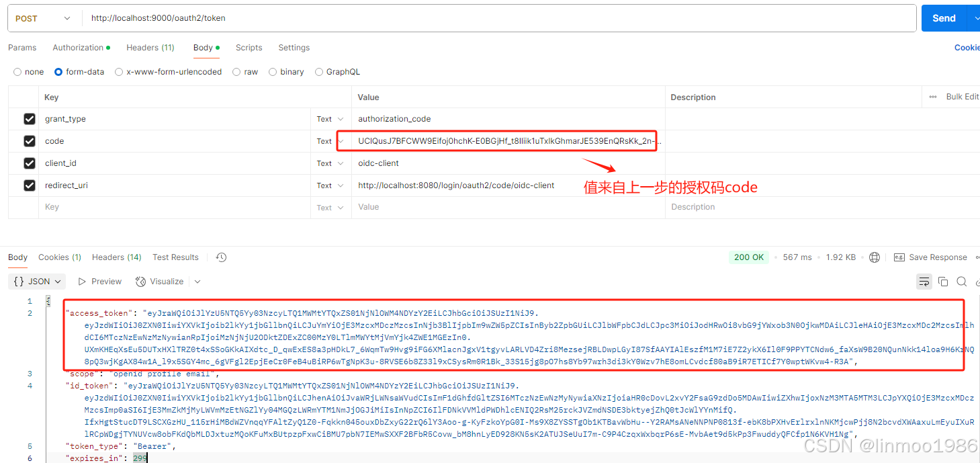Choose the GraphQL body option
Image resolution: width=980 pixels, height=463 pixels.
pyautogui.click(x=337, y=72)
